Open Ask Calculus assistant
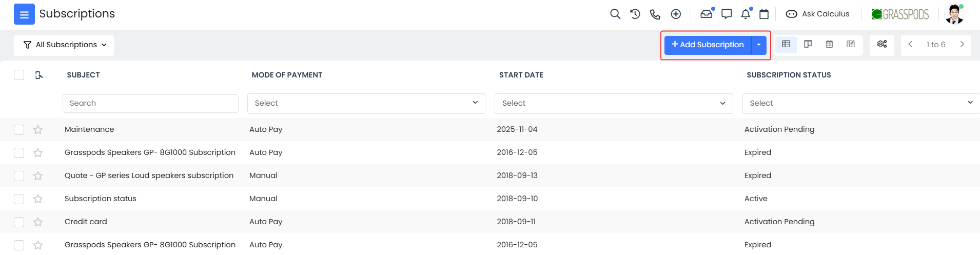 pos(817,14)
